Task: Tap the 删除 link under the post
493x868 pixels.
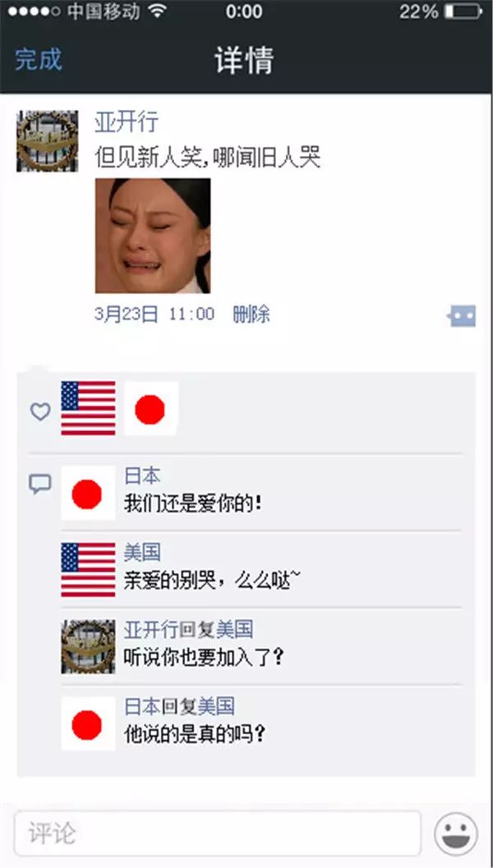Action: [x=251, y=315]
